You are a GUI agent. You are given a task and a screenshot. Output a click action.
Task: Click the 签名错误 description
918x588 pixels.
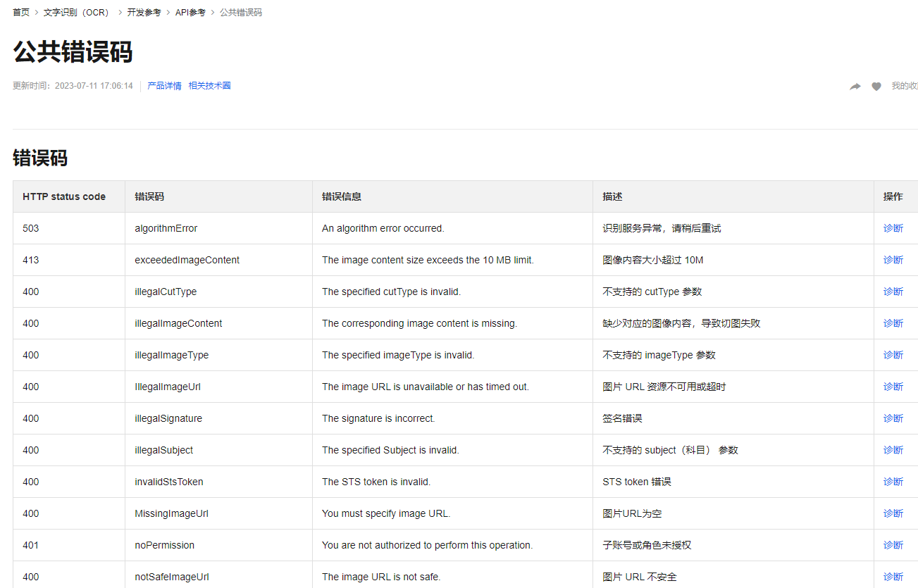pyautogui.click(x=622, y=418)
